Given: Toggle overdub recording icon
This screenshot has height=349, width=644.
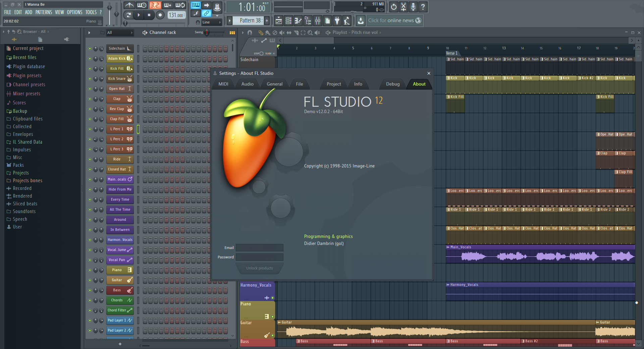Looking at the screenshot, I should 167,5.
